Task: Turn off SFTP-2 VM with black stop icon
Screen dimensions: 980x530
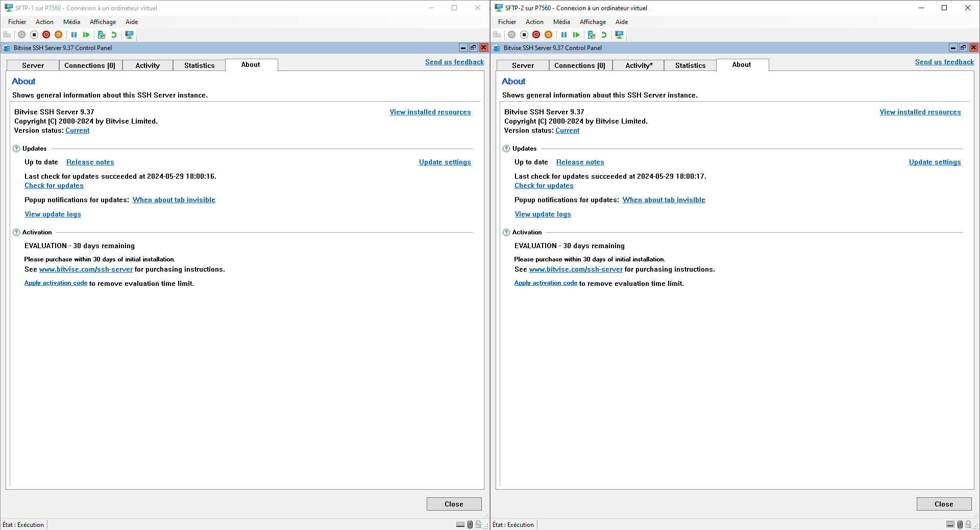Action: click(524, 35)
